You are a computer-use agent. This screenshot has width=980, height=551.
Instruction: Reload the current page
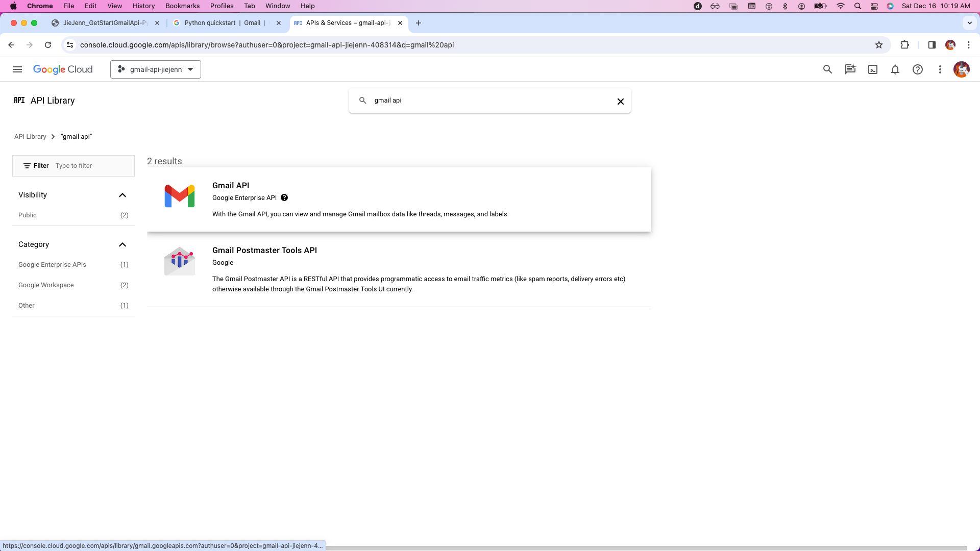coord(48,45)
